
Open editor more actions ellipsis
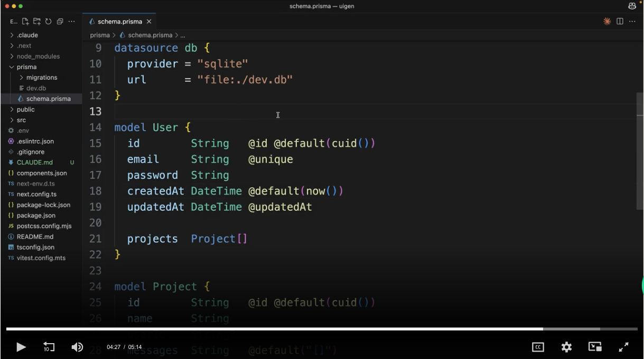click(x=632, y=21)
